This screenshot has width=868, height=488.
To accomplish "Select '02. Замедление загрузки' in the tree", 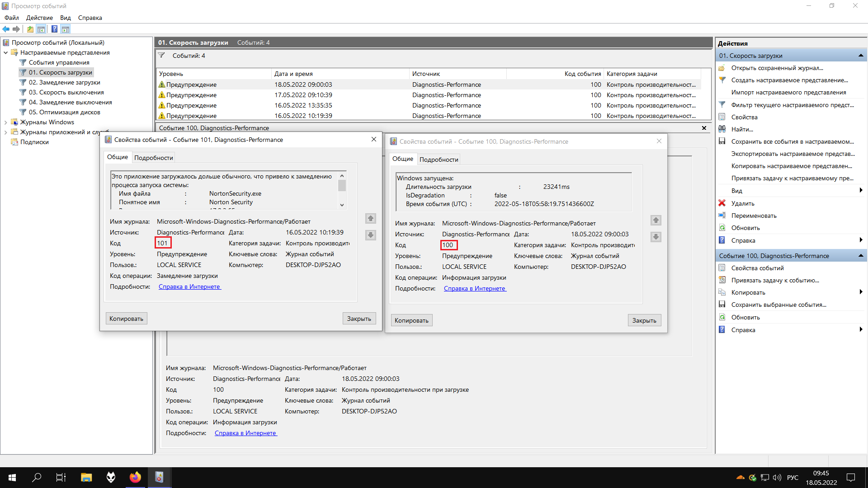I will pos(65,82).
